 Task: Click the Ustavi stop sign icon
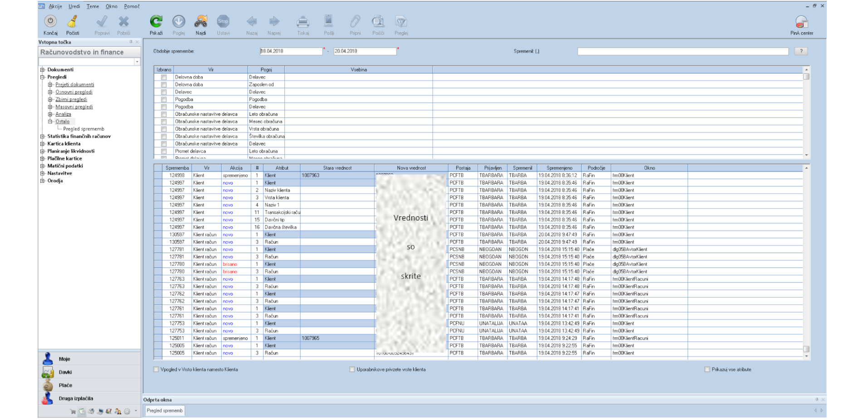[x=223, y=21]
